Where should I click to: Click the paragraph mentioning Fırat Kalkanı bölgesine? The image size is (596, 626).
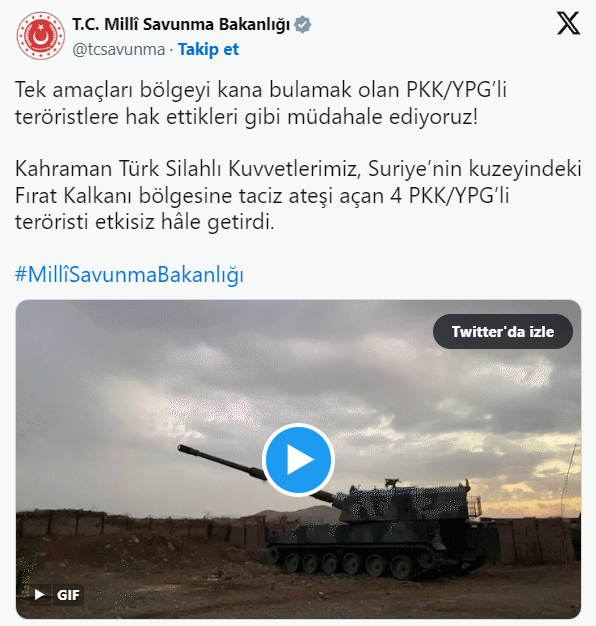[298, 195]
